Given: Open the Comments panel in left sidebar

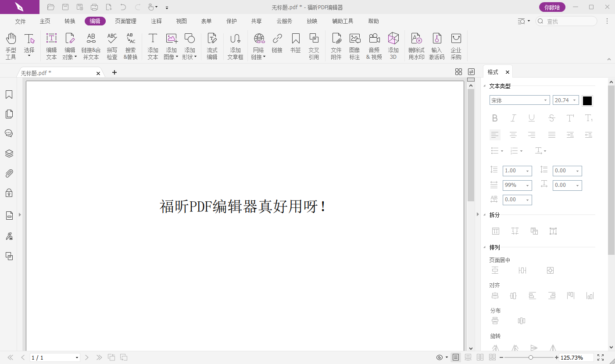Looking at the screenshot, I should coord(9,133).
